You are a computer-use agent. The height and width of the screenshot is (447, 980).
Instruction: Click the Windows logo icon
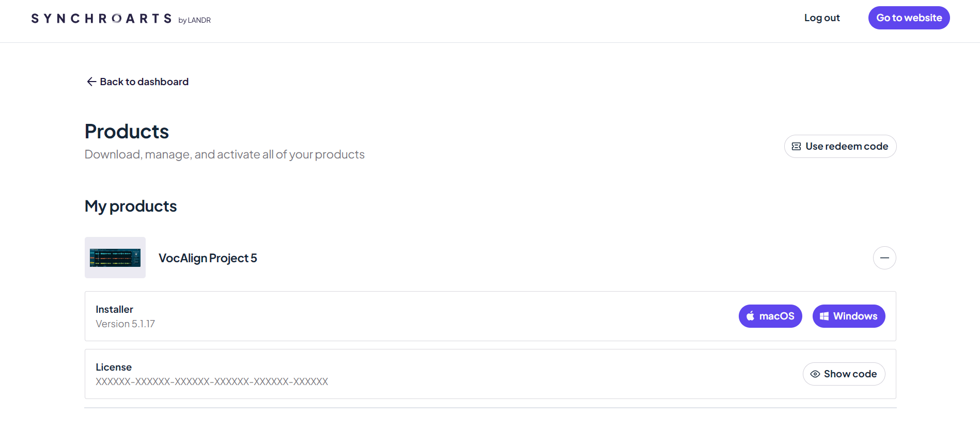point(824,316)
